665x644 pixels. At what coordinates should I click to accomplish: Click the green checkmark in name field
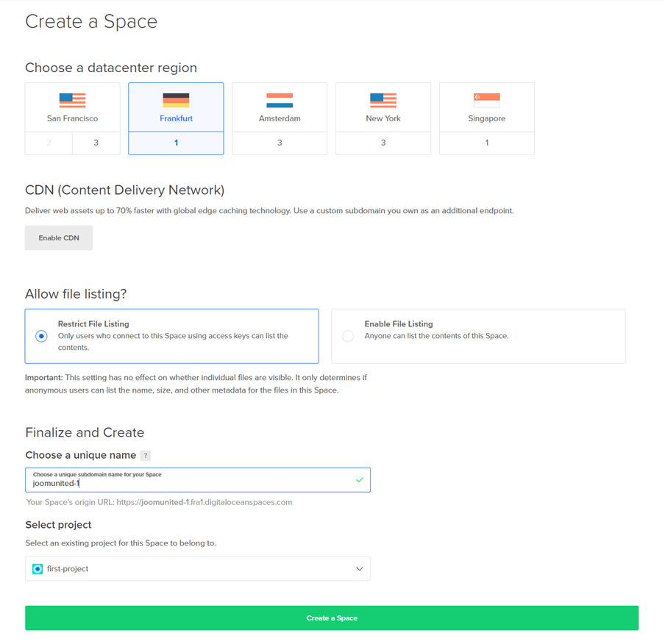click(359, 480)
